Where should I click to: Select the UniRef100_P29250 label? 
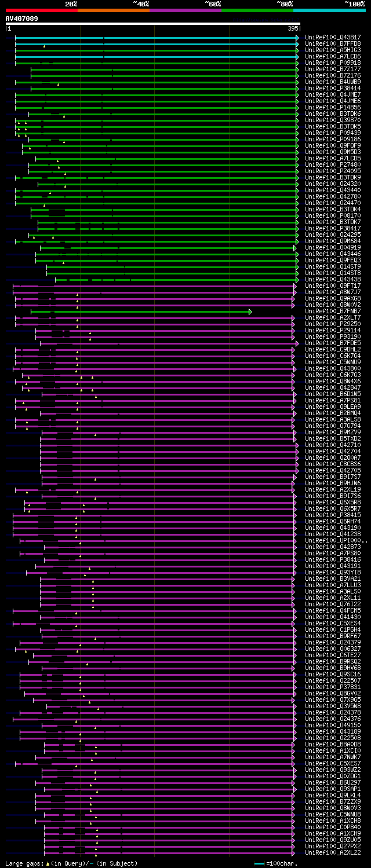[x=333, y=324]
